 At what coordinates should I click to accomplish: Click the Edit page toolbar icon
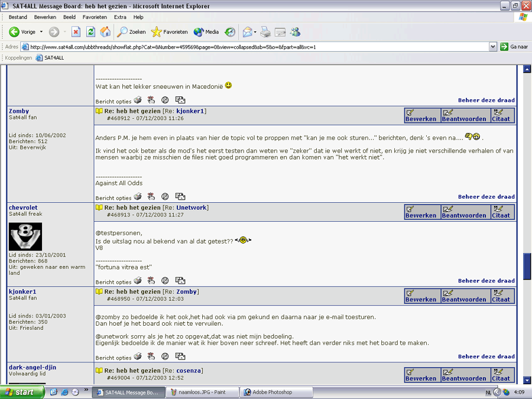pos(280,32)
